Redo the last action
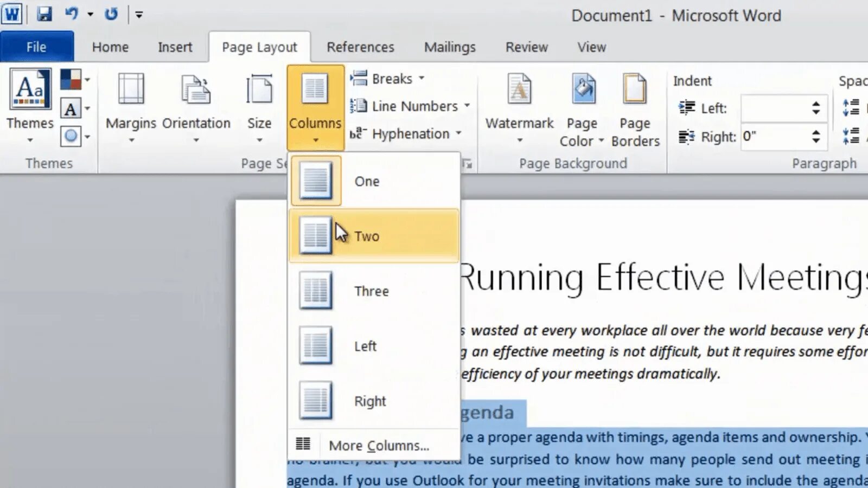 [x=111, y=14]
